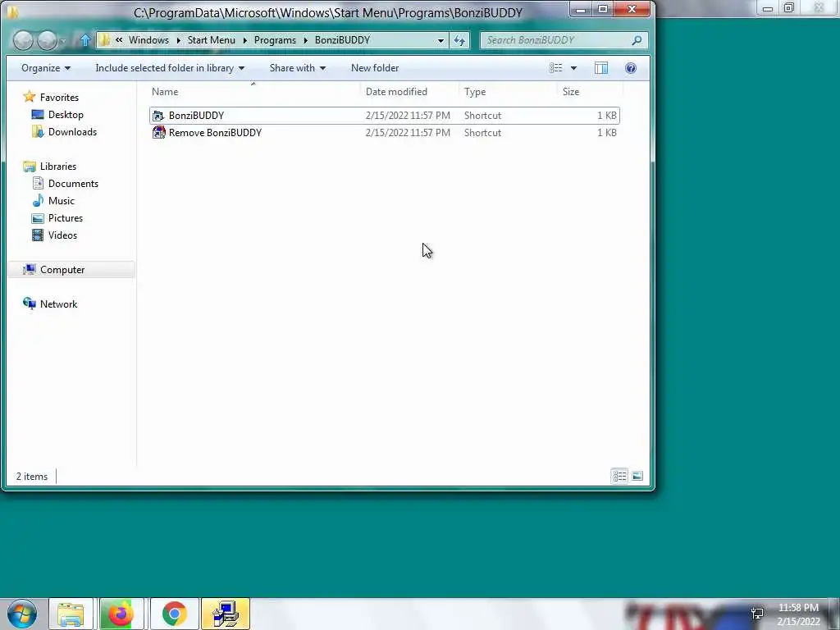Click the Remove BonziBUDDY shortcut icon
Viewport: 840px width, 630px height.
tap(158, 133)
